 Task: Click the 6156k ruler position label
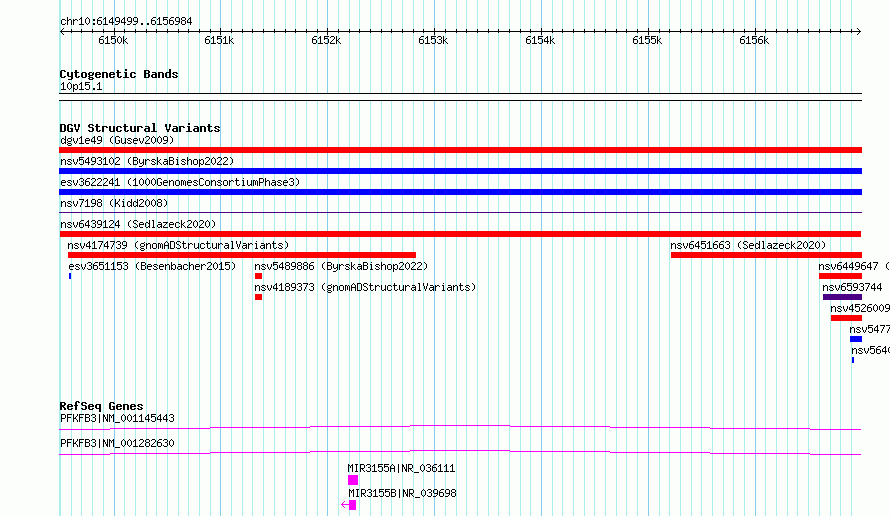754,41
